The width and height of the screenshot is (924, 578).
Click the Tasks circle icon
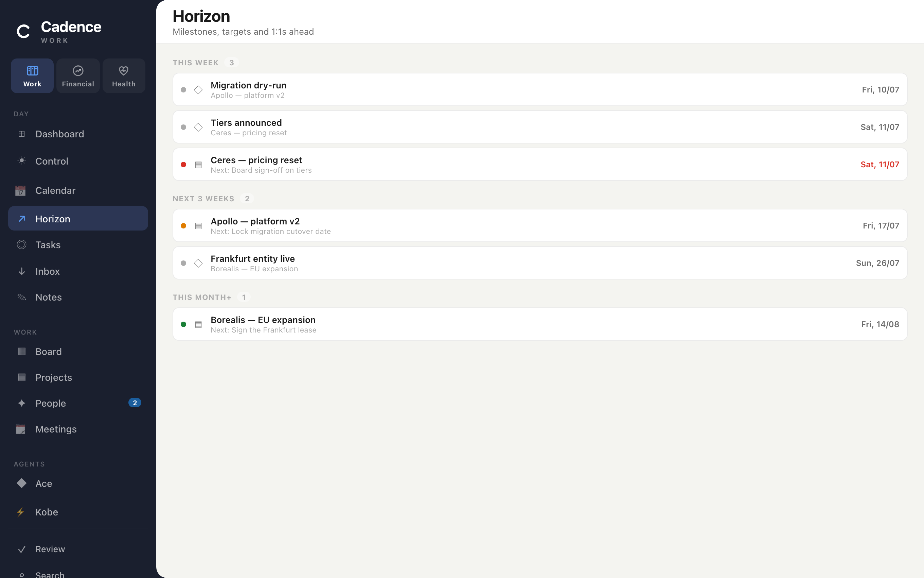point(22,245)
